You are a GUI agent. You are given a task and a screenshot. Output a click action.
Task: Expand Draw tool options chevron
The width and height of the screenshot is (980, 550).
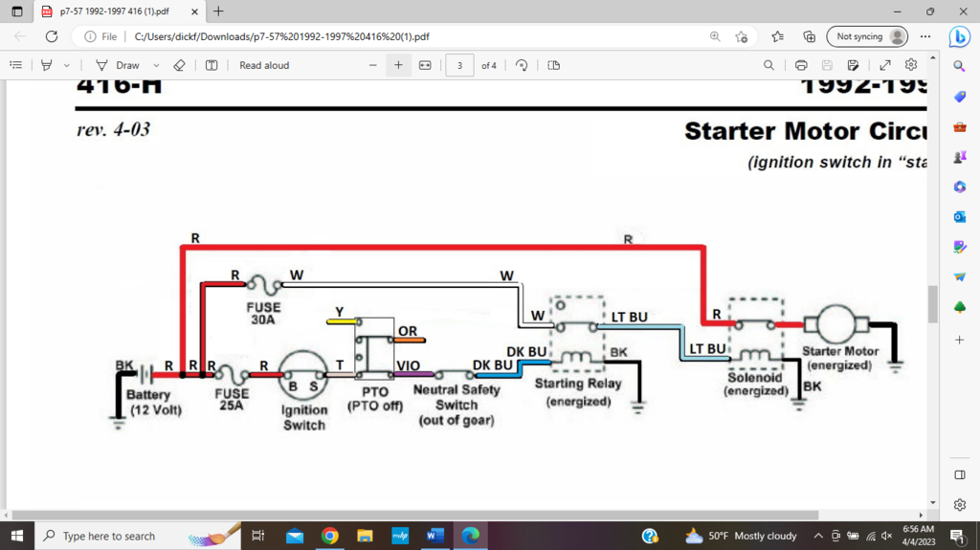(x=156, y=65)
